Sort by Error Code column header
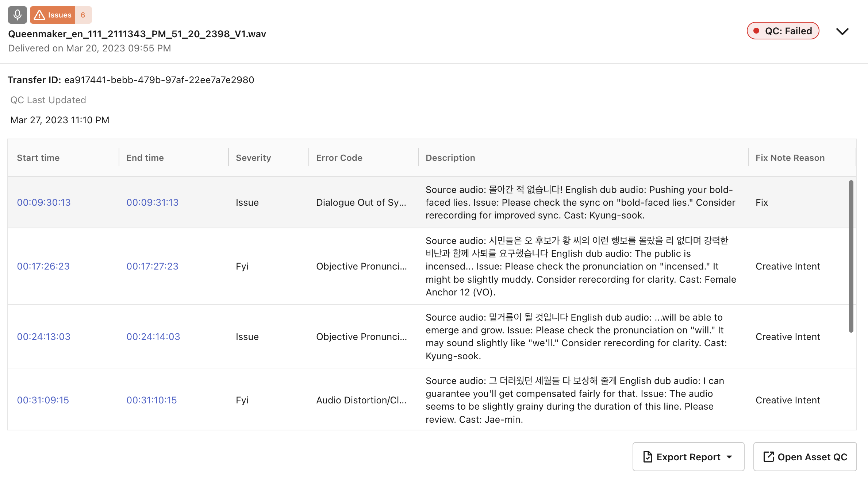 click(339, 158)
